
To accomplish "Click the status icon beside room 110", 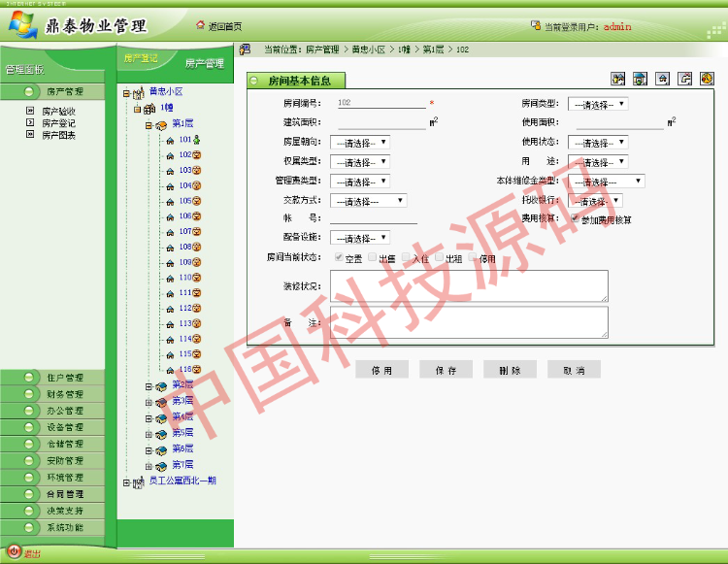I will [x=197, y=278].
